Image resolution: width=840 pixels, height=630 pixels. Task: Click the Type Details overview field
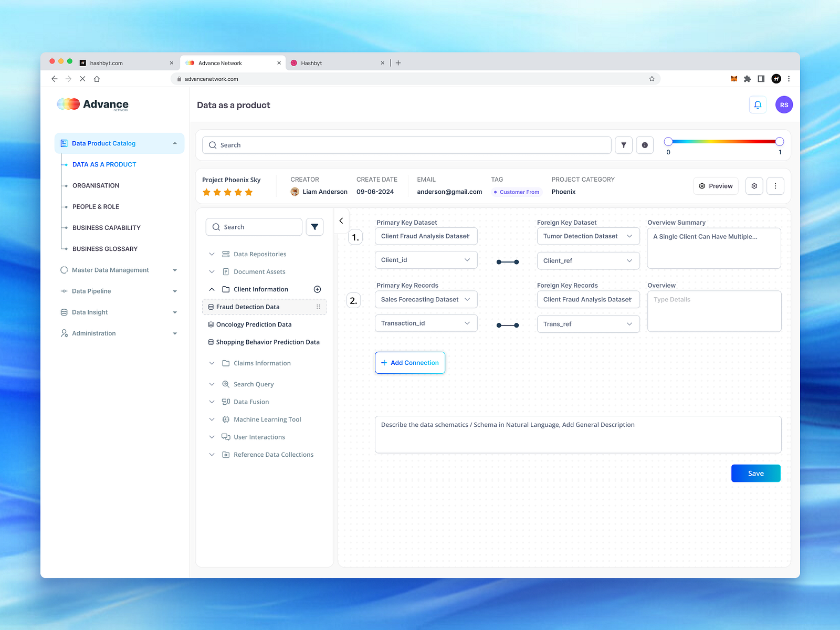pyautogui.click(x=714, y=311)
